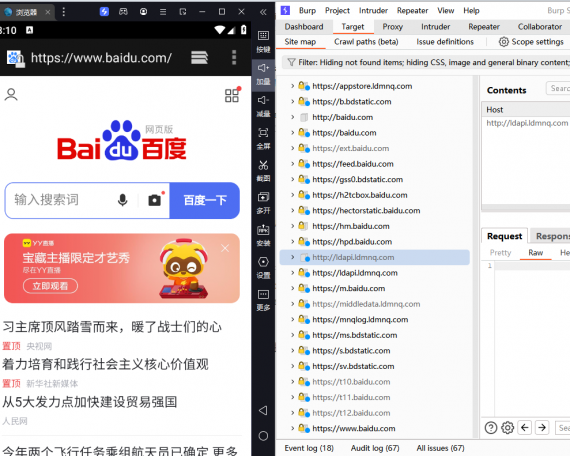This screenshot has height=456, width=570.
Task: Open emulator title bar hamburger menu
Action: [163, 12]
